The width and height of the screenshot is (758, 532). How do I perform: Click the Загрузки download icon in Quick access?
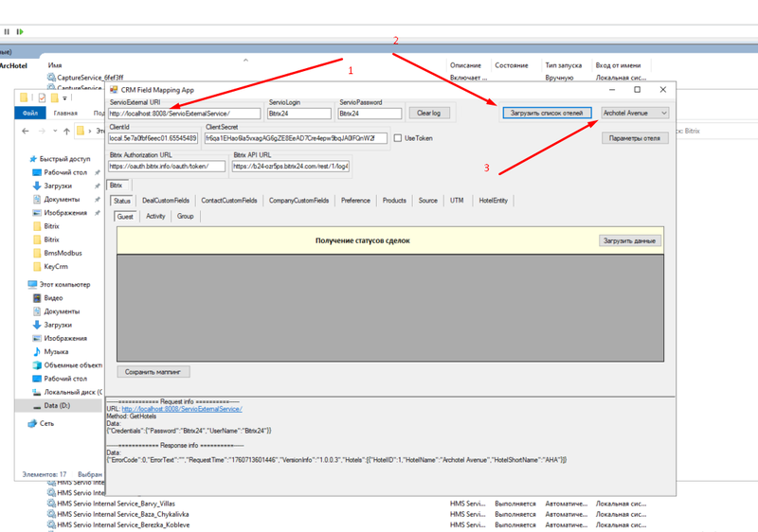(37, 186)
